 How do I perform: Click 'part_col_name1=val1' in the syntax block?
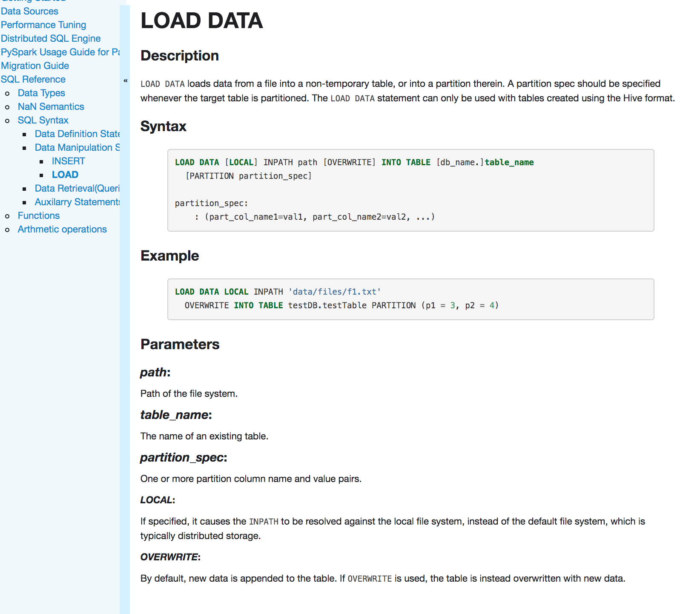[x=256, y=217]
